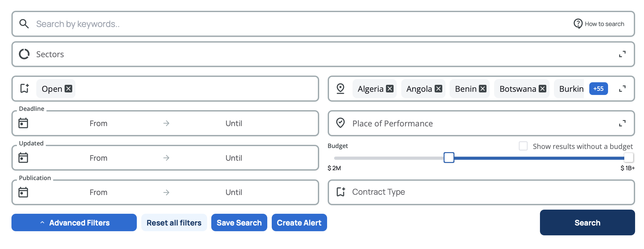Screen dimensions: 644x249
Task: Expand the Sectors selector
Action: [x=622, y=54]
